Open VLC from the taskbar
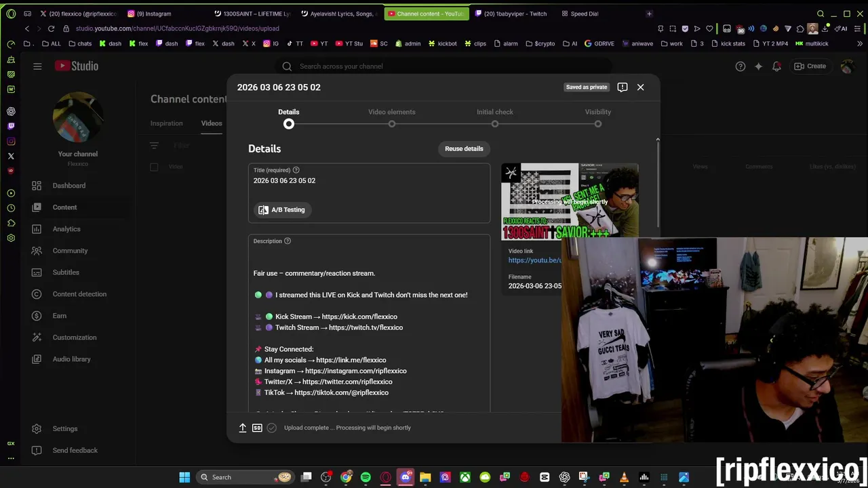This screenshot has height=488, width=868. pos(624,477)
